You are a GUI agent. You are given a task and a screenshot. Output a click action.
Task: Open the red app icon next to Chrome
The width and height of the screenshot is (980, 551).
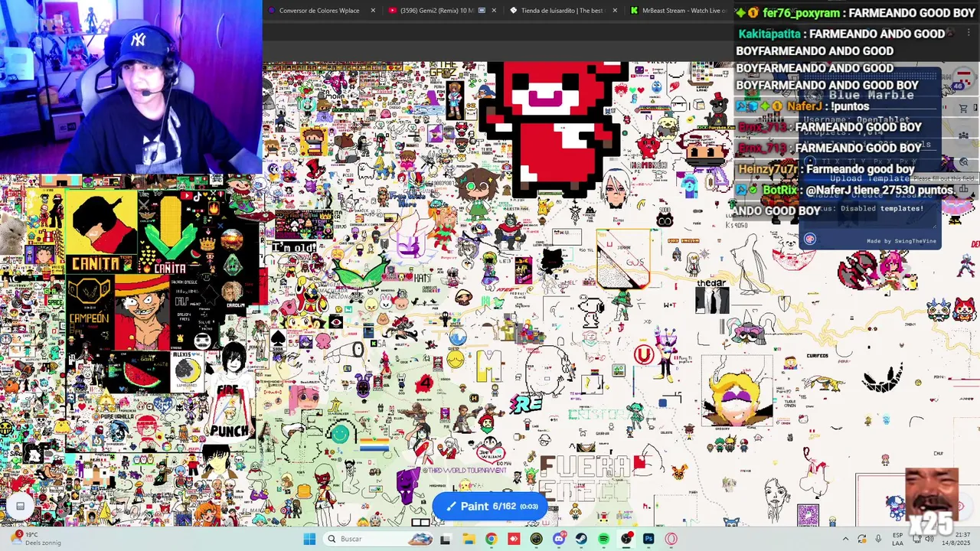click(514, 539)
